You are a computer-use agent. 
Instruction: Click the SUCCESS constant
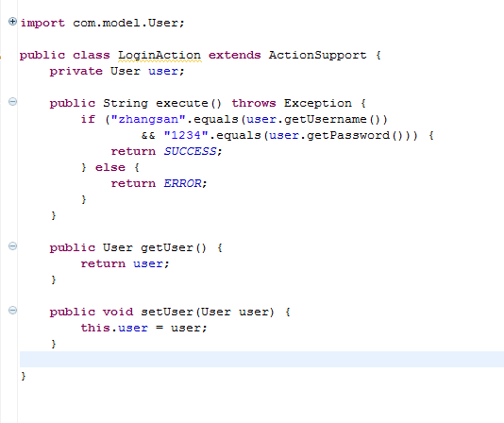pyautogui.click(x=191, y=151)
